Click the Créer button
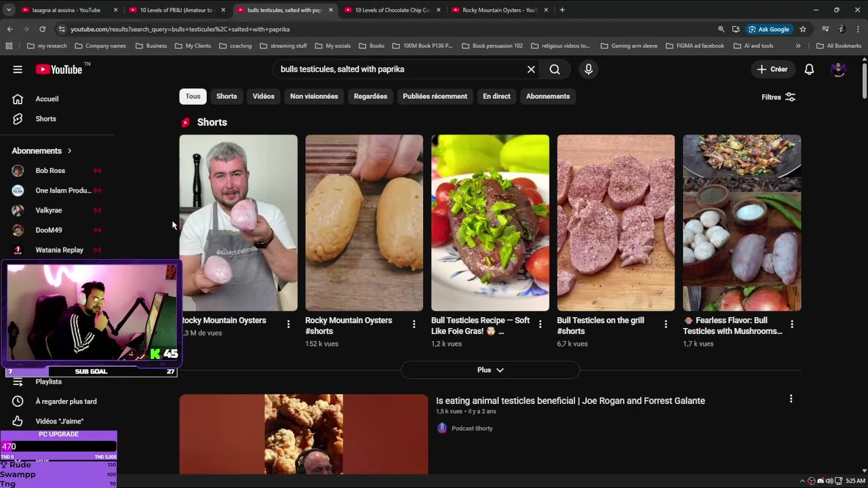The image size is (868, 488). (x=772, y=69)
